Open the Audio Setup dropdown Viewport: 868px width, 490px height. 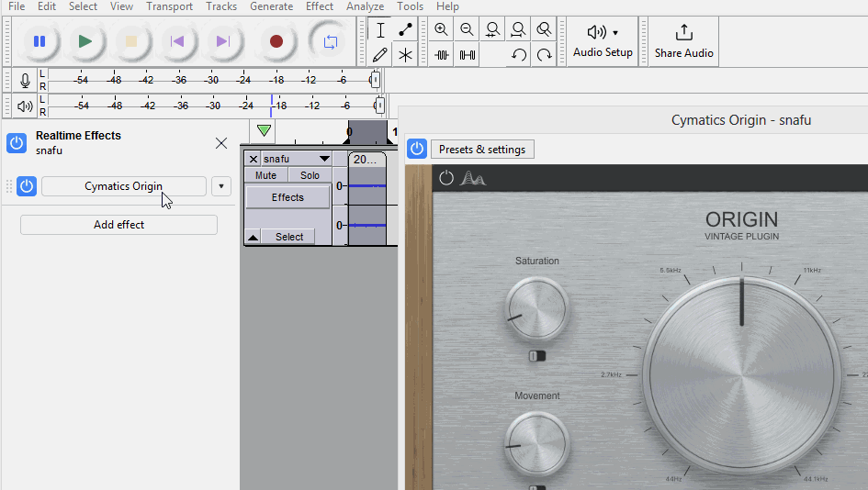tap(603, 41)
